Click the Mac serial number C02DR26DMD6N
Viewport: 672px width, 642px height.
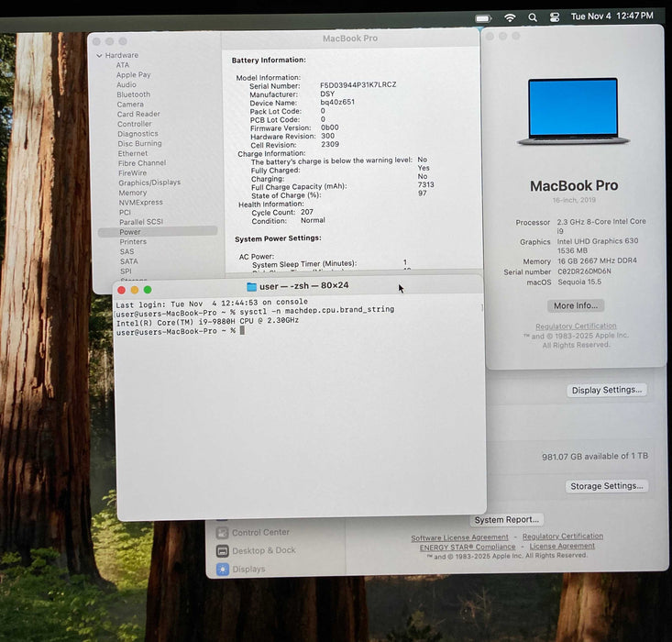click(584, 271)
